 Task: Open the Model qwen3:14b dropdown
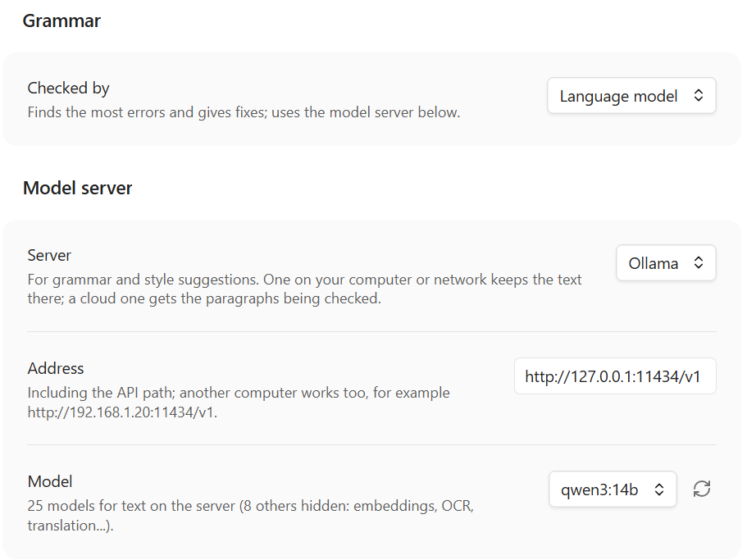click(x=613, y=489)
